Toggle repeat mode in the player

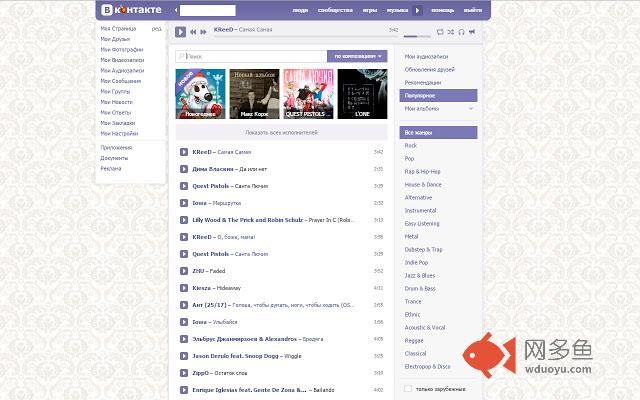[x=440, y=32]
